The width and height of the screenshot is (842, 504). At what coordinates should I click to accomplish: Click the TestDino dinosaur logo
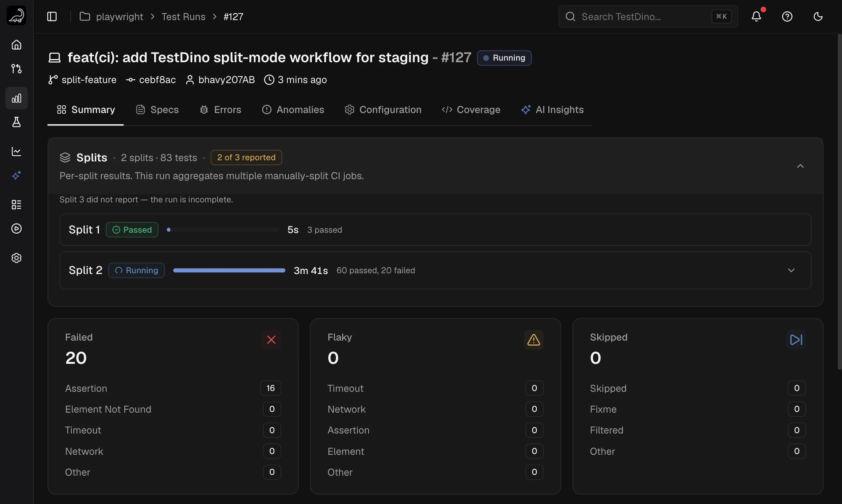(x=16, y=16)
